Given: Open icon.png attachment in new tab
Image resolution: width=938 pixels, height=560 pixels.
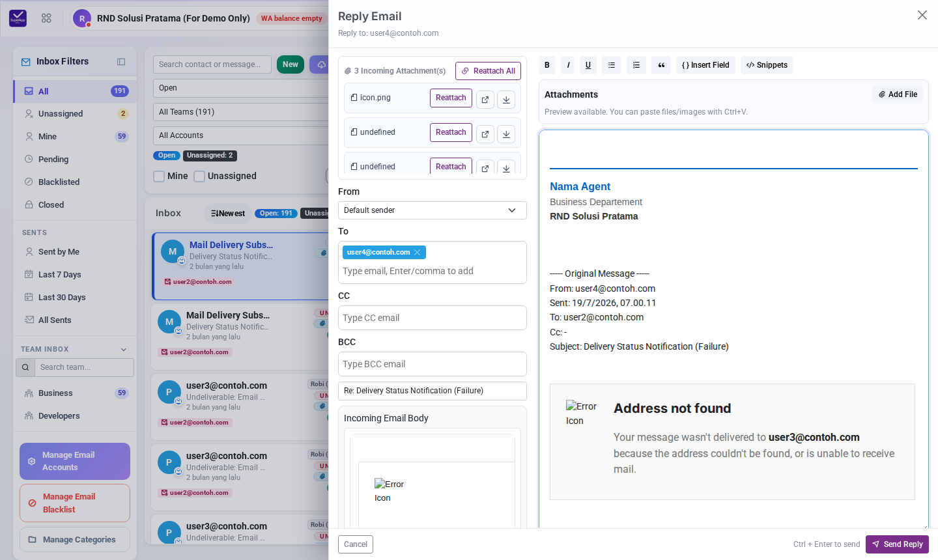Looking at the screenshot, I should [x=485, y=100].
